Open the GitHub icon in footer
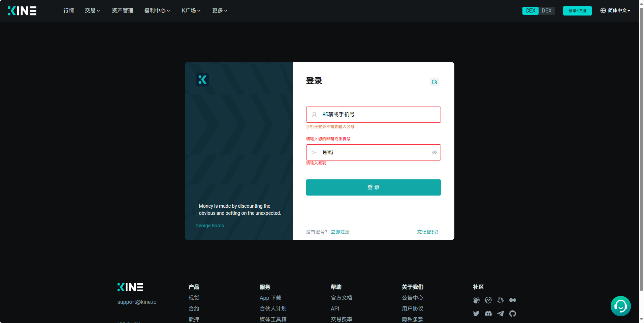 tap(513, 314)
